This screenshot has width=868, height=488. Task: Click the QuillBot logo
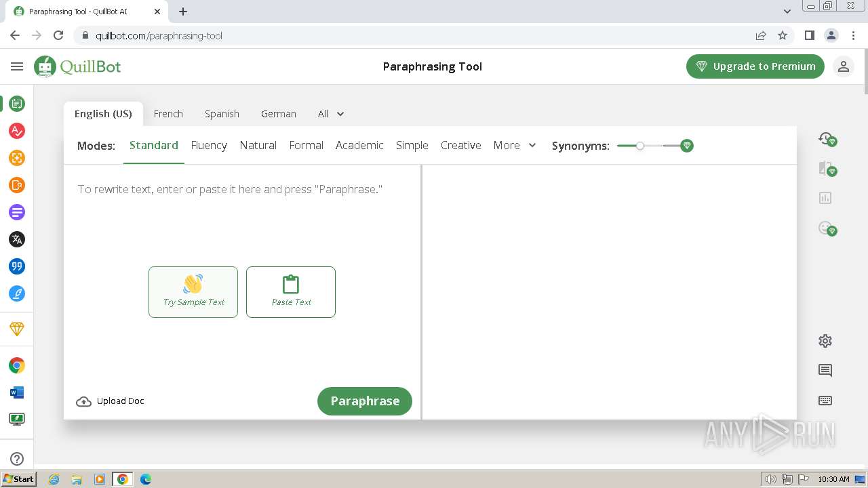coord(77,66)
